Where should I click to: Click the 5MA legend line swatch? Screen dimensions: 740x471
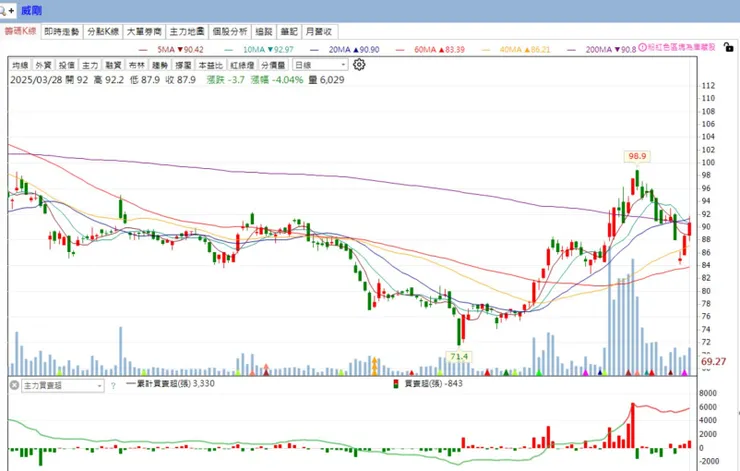click(x=143, y=50)
